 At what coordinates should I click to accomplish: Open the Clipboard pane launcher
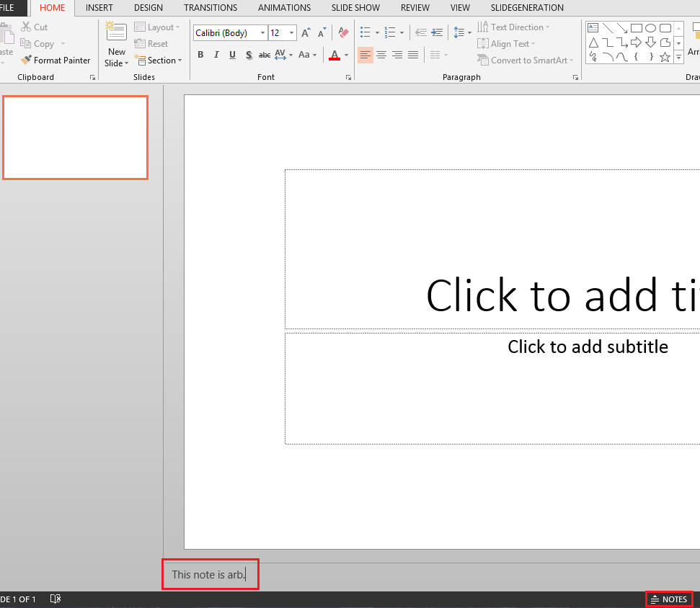(92, 78)
